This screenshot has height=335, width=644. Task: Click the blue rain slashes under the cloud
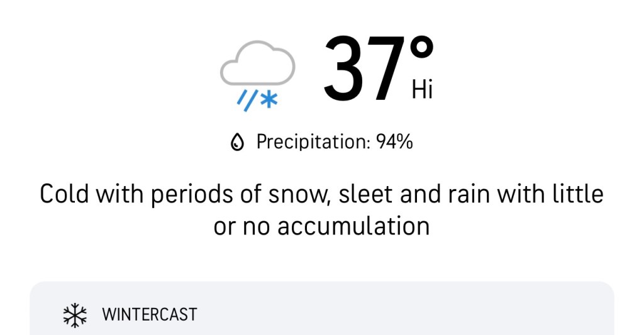[245, 100]
